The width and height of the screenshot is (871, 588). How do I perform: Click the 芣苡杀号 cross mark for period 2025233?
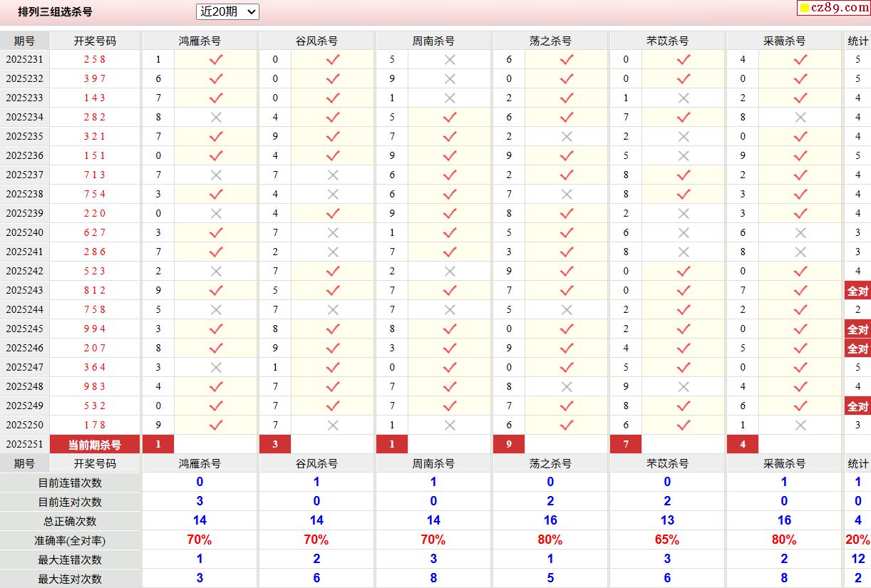pyautogui.click(x=684, y=98)
